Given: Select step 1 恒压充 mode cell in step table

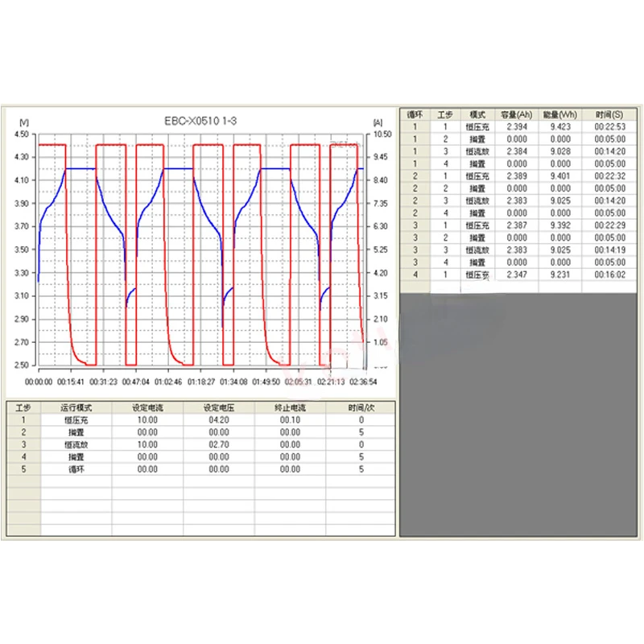Looking at the screenshot, I should [76, 420].
